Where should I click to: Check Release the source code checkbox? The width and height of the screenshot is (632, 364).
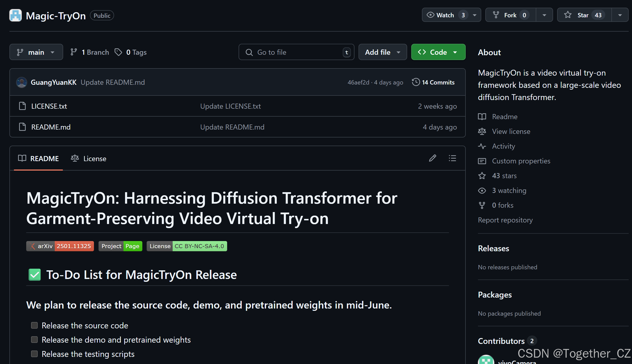pyautogui.click(x=34, y=325)
